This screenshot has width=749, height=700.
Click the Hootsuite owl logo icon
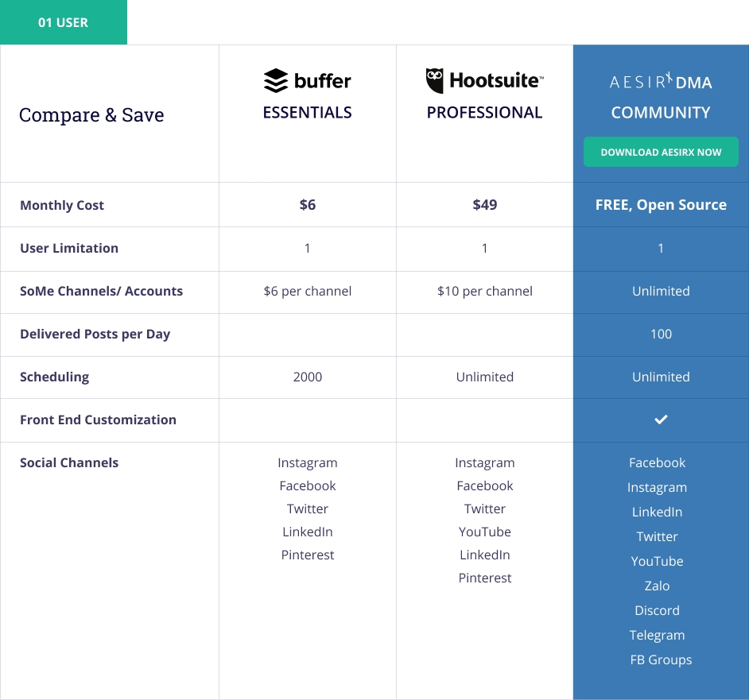[x=434, y=80]
